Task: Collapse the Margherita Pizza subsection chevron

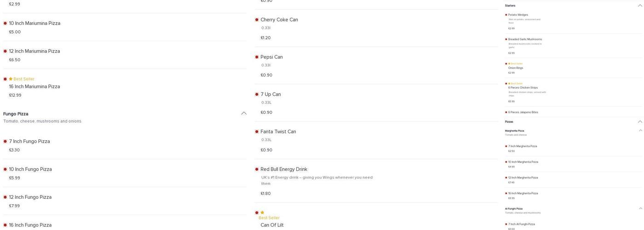Action: [640, 131]
